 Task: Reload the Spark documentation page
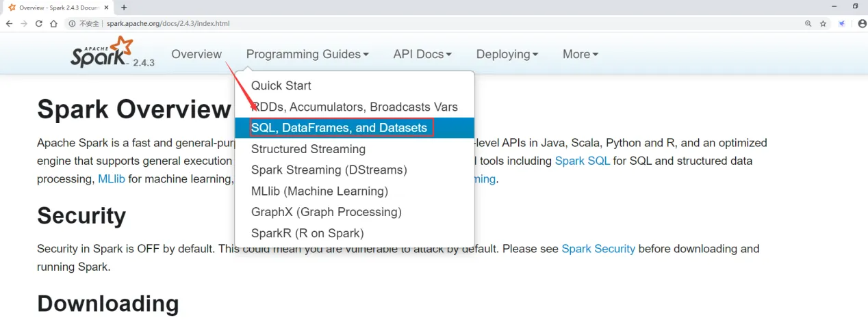[39, 23]
